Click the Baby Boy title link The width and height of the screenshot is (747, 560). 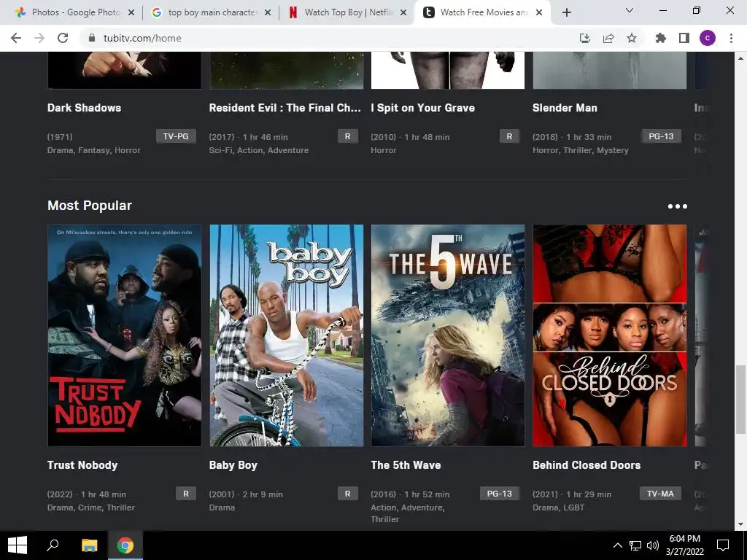[x=233, y=465]
